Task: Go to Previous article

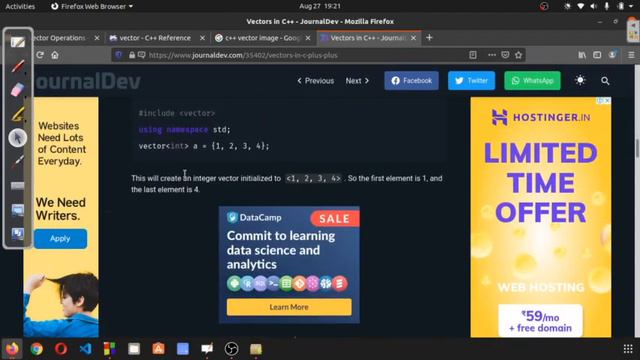Action: coord(316,81)
